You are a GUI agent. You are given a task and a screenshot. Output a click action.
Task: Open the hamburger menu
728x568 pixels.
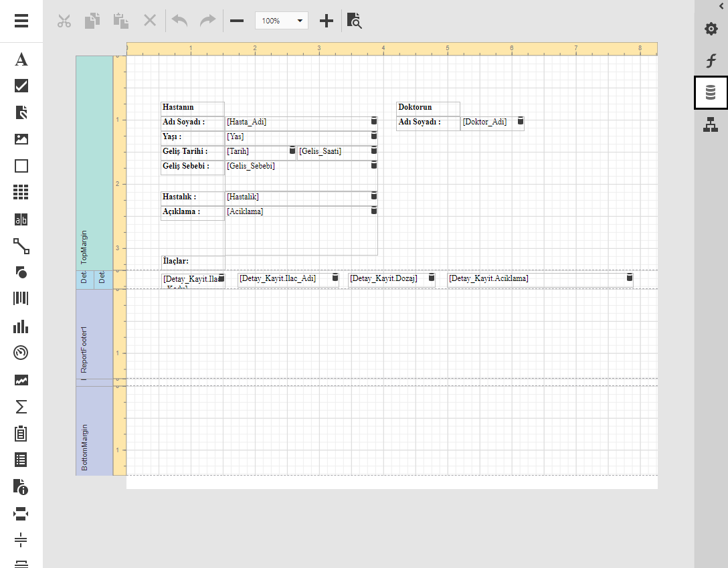click(21, 21)
